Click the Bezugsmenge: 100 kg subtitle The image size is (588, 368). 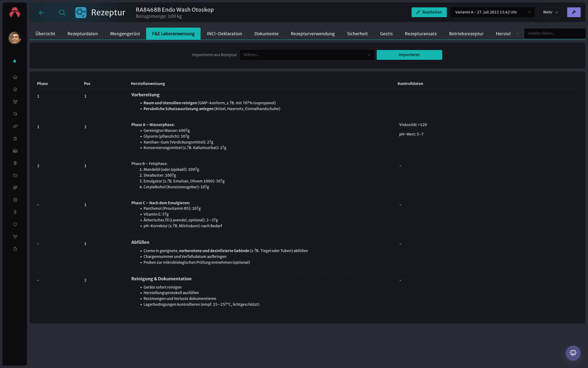(x=159, y=16)
